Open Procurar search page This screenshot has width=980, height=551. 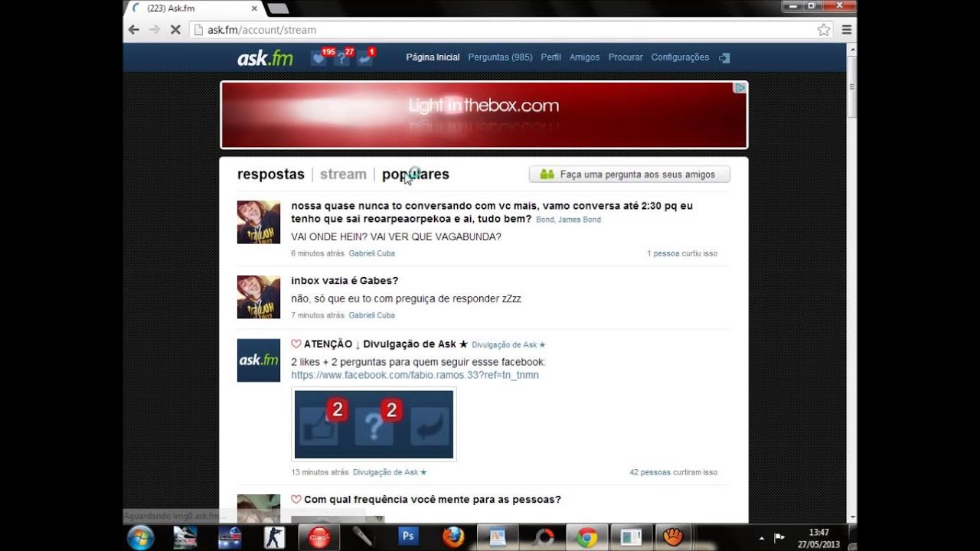pyautogui.click(x=626, y=57)
